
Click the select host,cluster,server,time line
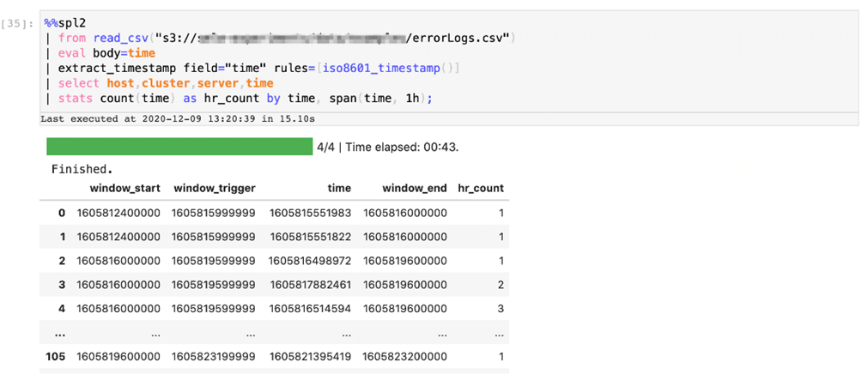165,83
